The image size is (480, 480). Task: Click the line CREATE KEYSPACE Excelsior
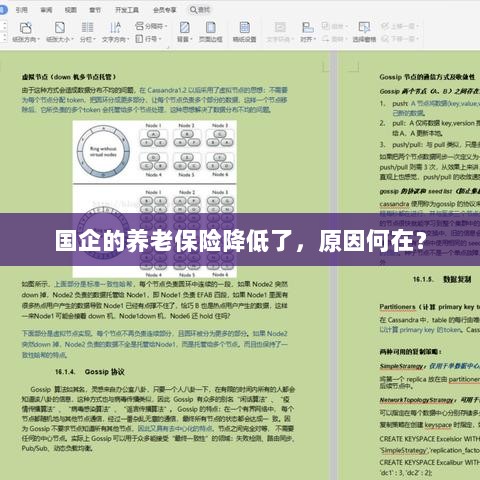pyautogui.click(x=430, y=439)
